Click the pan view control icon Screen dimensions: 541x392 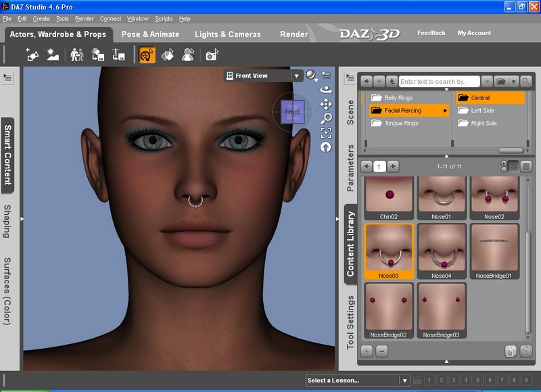click(x=326, y=104)
